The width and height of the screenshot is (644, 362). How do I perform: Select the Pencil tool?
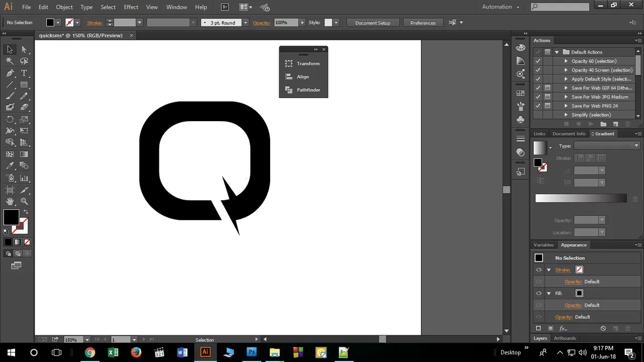click(x=24, y=96)
